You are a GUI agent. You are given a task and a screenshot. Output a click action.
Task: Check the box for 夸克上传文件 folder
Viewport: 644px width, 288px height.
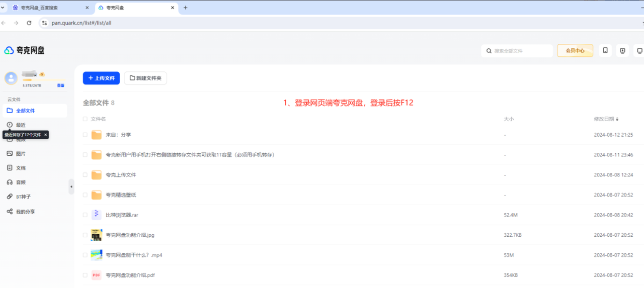coord(85,175)
